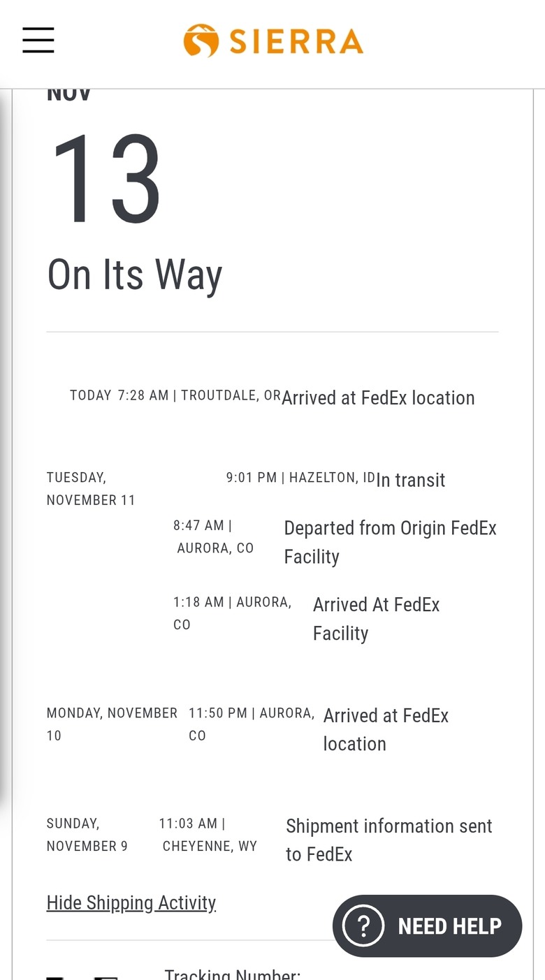
Task: Click the Sunday, November 9 date label
Action: tap(87, 835)
